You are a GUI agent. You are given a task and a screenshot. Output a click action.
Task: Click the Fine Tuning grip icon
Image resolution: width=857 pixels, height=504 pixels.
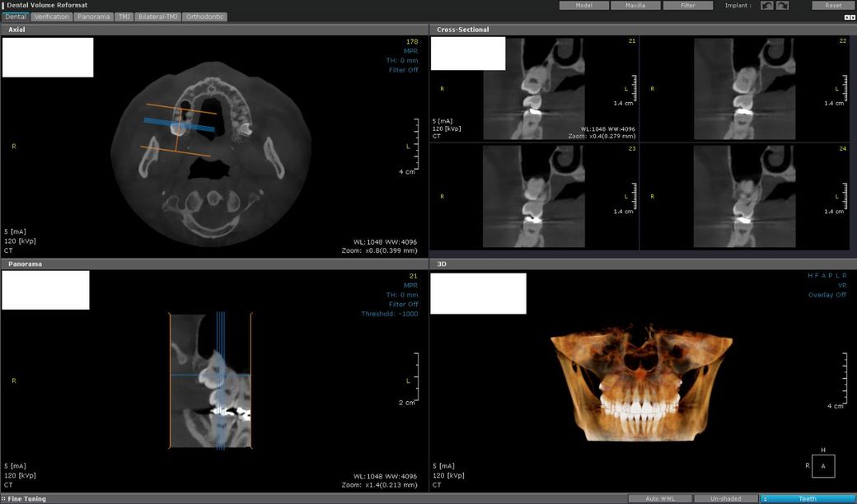[3, 499]
